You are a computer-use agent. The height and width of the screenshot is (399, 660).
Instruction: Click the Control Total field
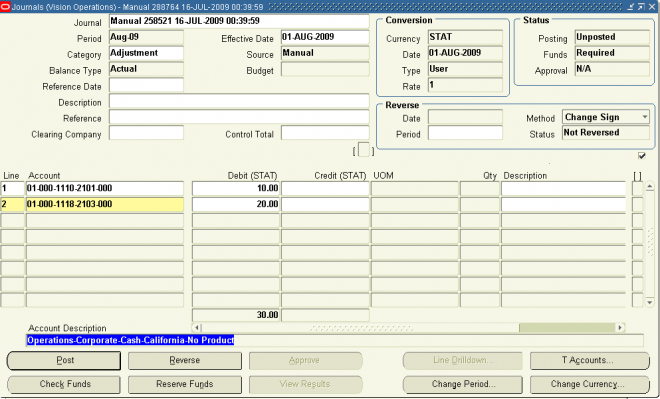point(325,133)
